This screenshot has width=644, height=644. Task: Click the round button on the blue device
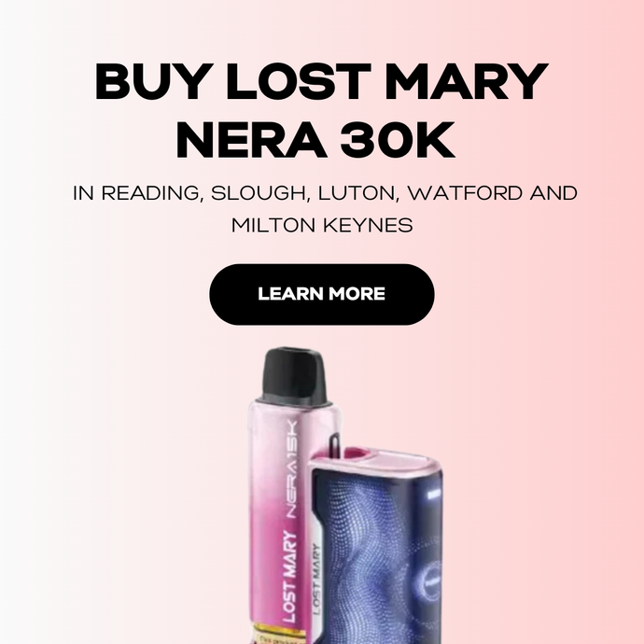[x=429, y=583]
